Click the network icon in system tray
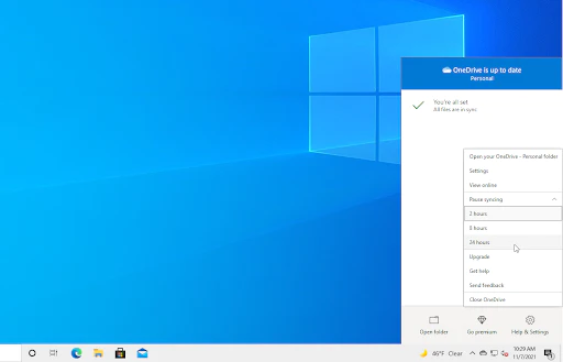Screen dimensions: 563x362 point(494,353)
